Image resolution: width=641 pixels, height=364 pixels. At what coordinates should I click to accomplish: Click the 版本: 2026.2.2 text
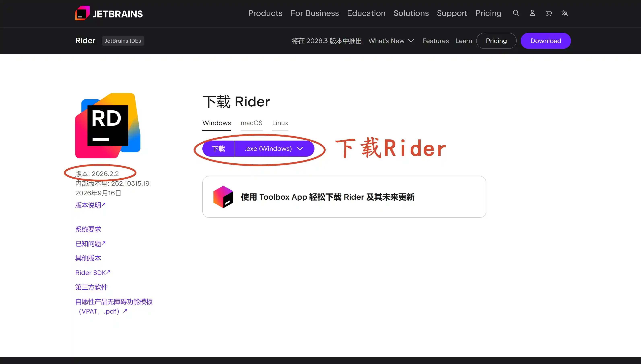[97, 174]
